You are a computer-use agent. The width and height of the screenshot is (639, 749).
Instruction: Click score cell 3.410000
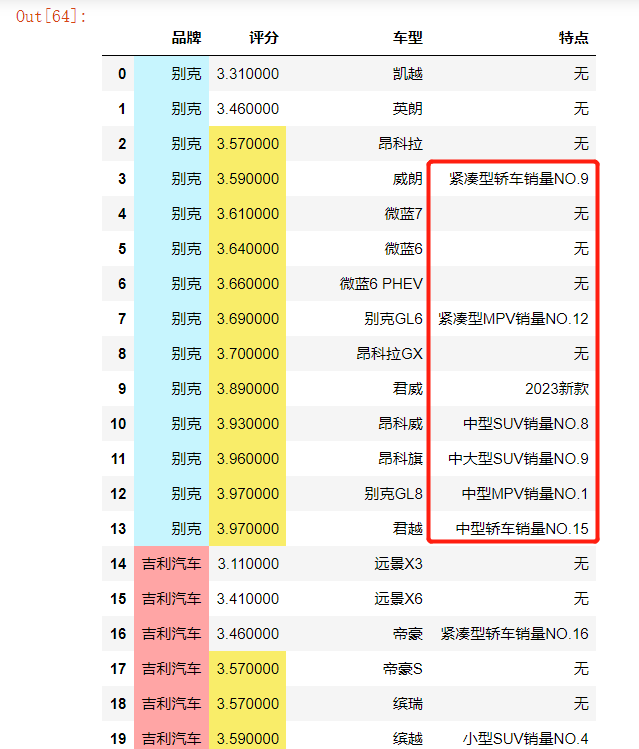(248, 599)
